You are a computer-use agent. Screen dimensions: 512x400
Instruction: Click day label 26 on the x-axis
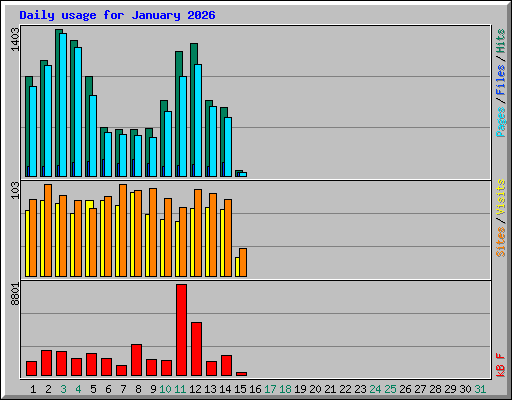coord(405,389)
